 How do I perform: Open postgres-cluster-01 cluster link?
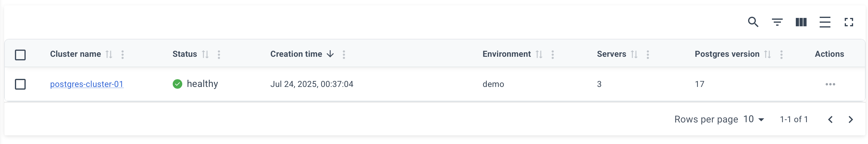pos(87,84)
